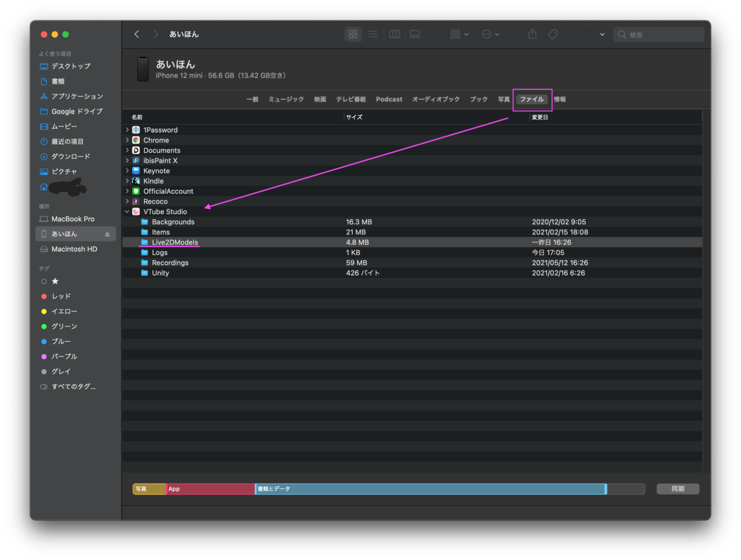
Task: Open the ミュージック tab
Action: coord(286,99)
